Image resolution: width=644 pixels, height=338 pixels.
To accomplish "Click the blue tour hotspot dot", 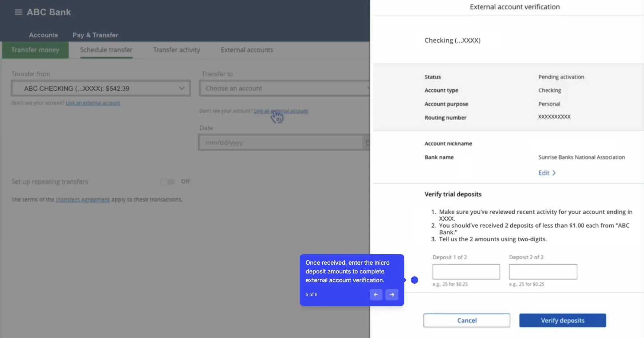I will pos(415,280).
